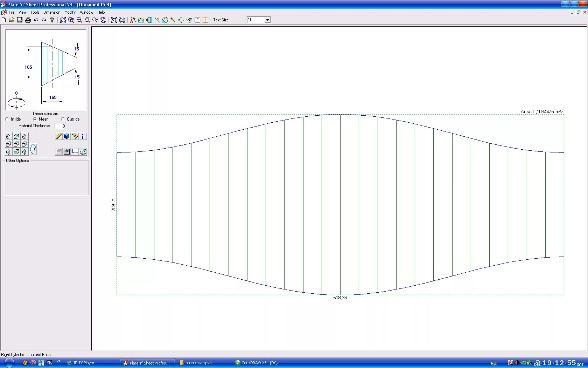The image size is (588, 368).
Task: Click the redraw refresh icon
Action: pyautogui.click(x=103, y=20)
